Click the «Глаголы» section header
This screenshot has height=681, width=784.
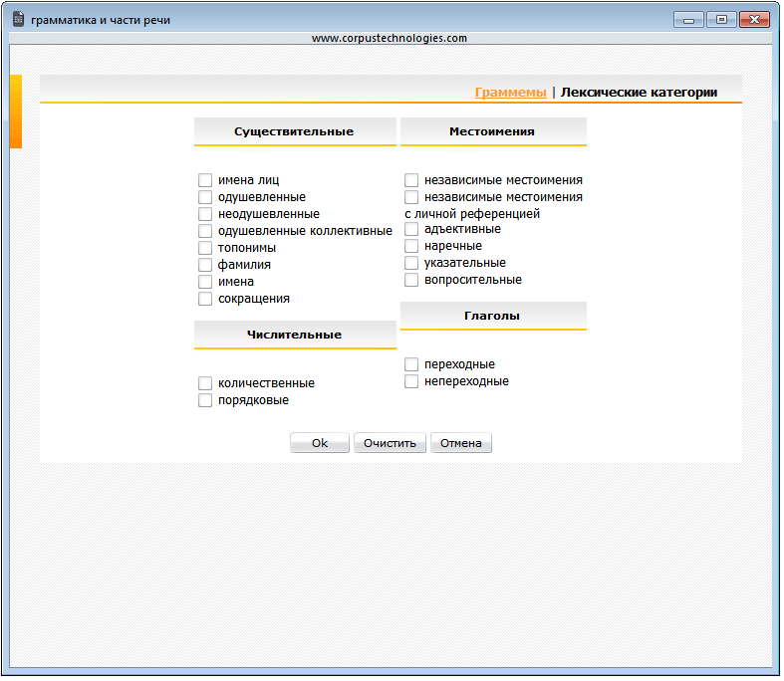click(493, 316)
